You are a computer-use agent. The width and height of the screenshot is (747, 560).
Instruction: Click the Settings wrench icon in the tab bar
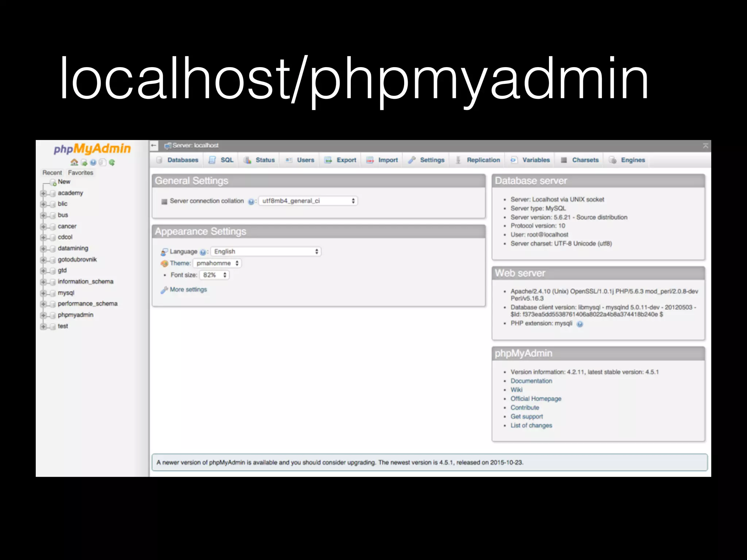[412, 160]
